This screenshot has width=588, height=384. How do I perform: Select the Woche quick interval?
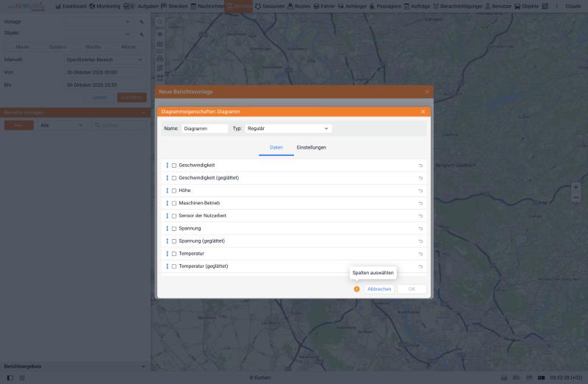point(93,47)
